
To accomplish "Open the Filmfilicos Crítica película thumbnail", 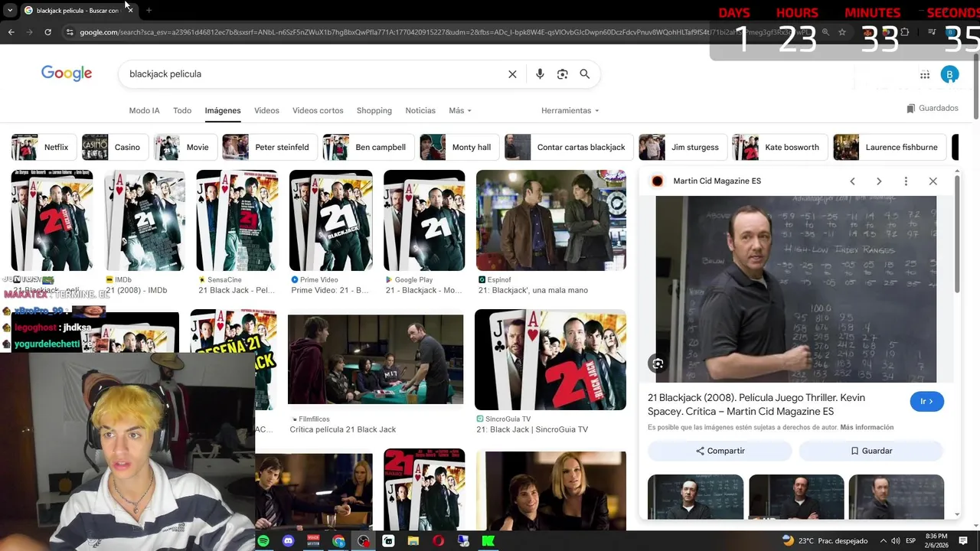I will click(375, 360).
